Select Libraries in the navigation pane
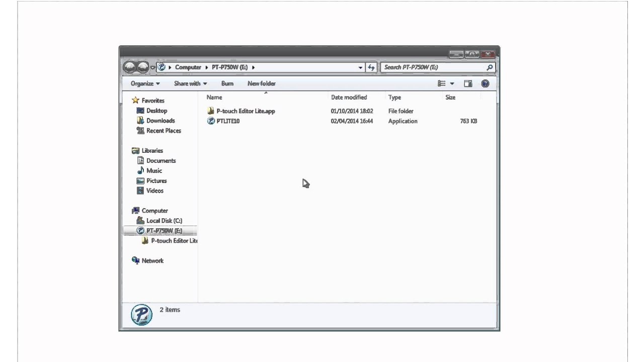The image size is (644, 362). point(152,151)
